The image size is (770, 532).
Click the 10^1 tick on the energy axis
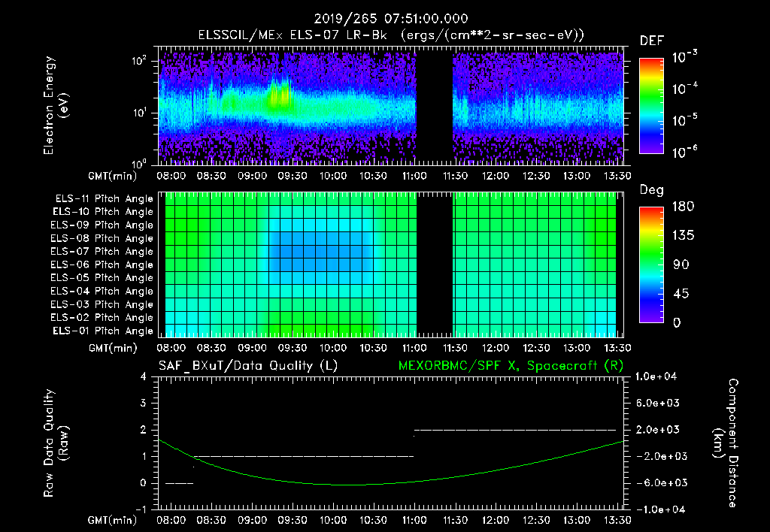139,113
